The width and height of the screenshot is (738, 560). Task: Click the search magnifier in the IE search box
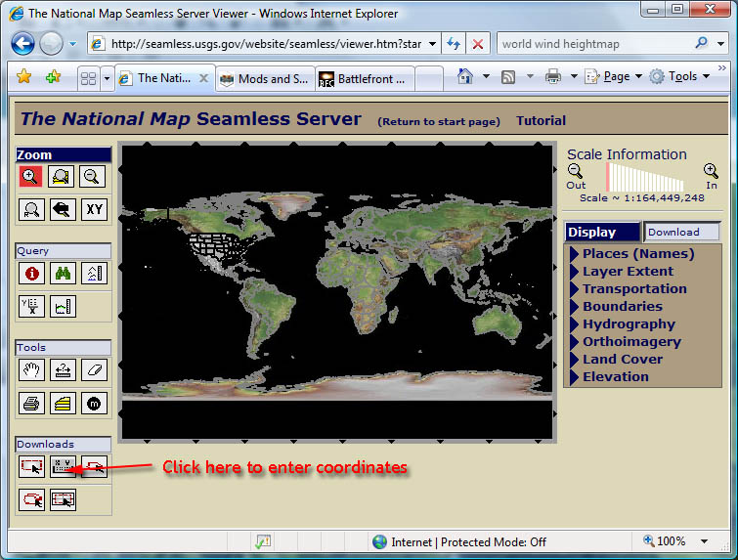[x=701, y=43]
